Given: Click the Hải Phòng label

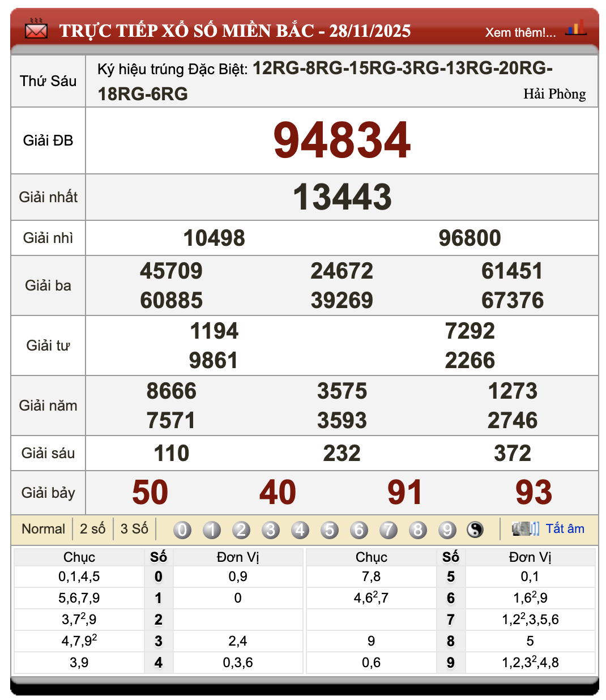Looking at the screenshot, I should pyautogui.click(x=555, y=94).
